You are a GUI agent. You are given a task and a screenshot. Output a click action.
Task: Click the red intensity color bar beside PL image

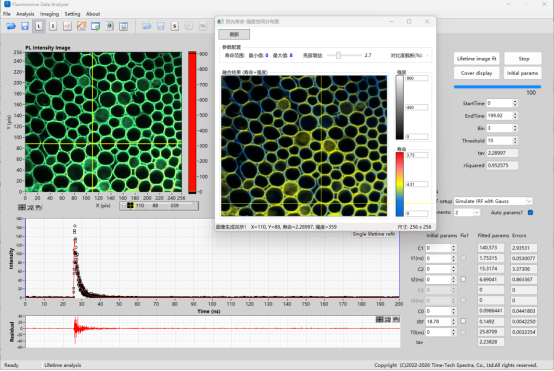tap(192, 122)
